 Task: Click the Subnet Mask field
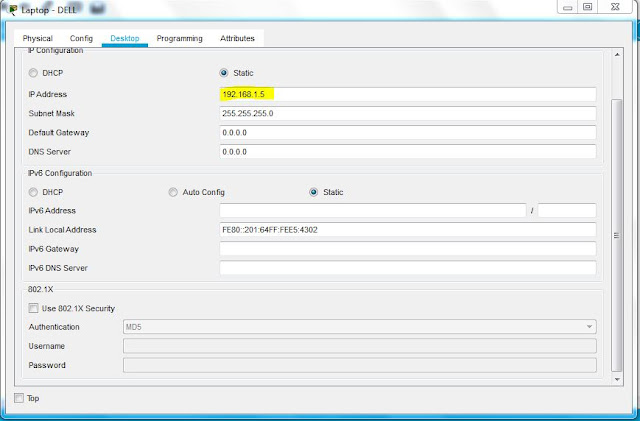[x=408, y=114]
